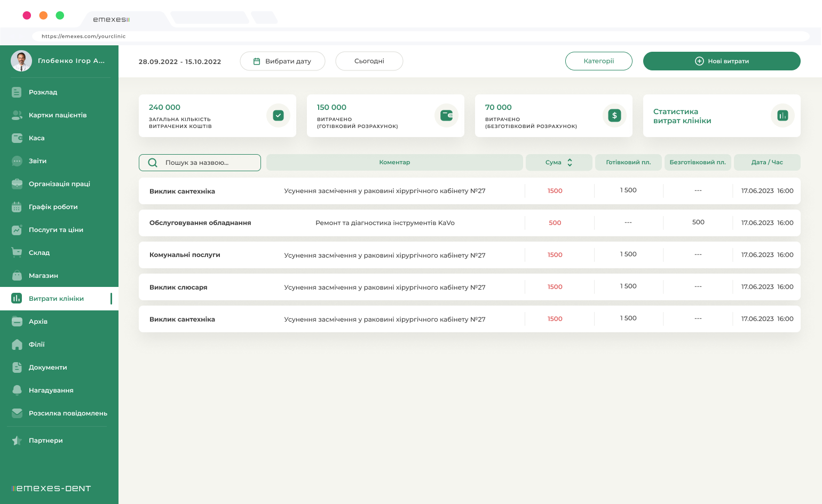Click the 150 000 cash spent value

pos(331,107)
